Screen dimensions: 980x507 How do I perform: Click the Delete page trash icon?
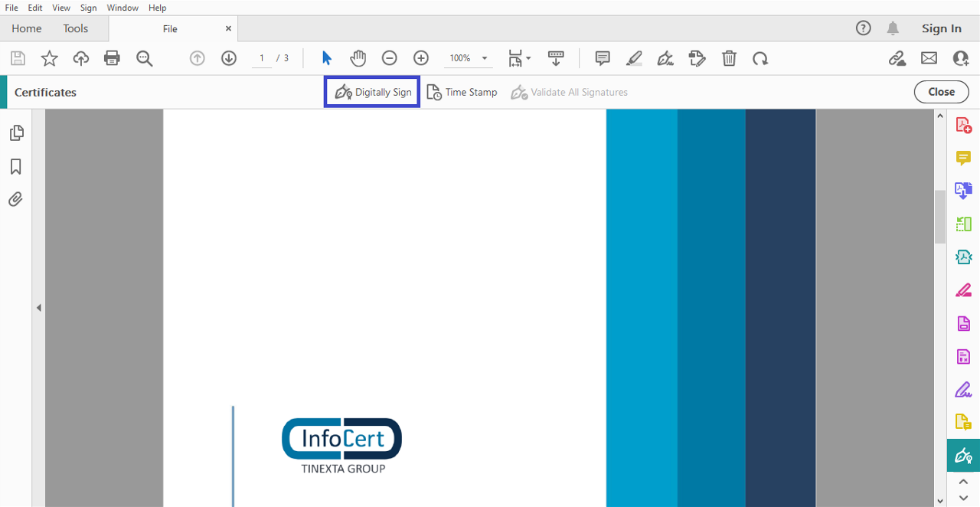[x=730, y=58]
